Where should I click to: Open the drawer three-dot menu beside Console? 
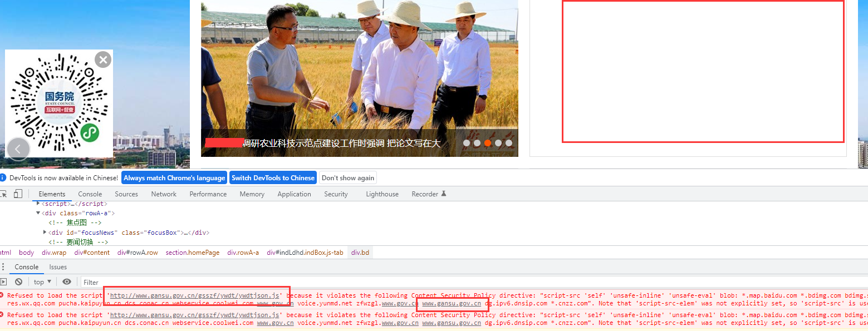pyautogui.click(x=3, y=267)
